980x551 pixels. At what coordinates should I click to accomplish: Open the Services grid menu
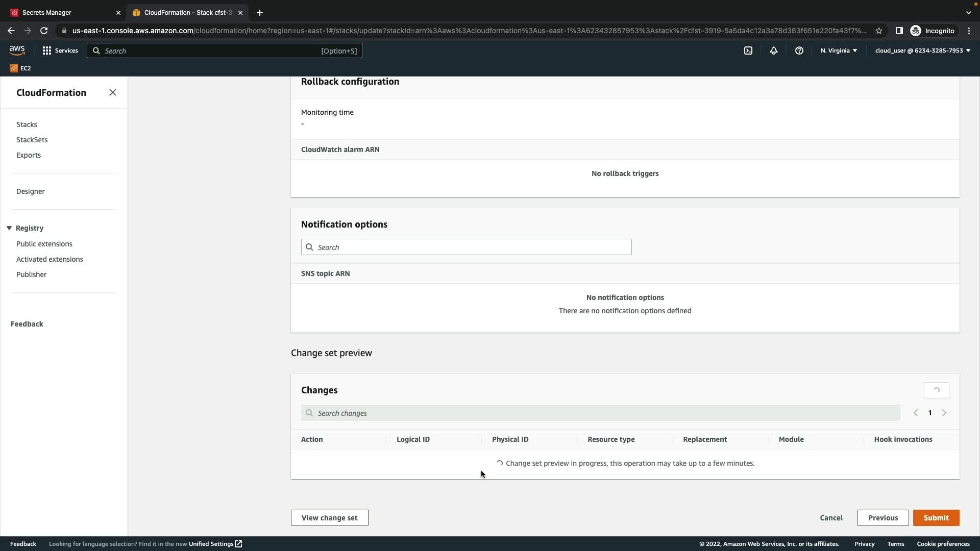(60, 51)
